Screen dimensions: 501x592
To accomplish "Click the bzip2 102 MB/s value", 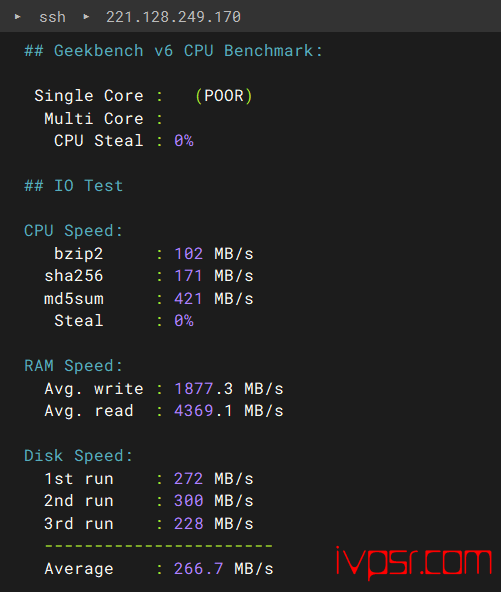I will 214,253.
